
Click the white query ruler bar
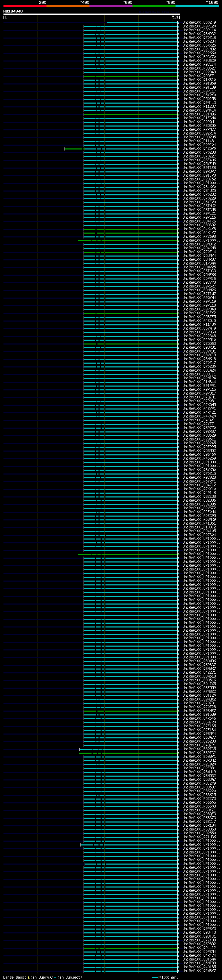(92, 15)
